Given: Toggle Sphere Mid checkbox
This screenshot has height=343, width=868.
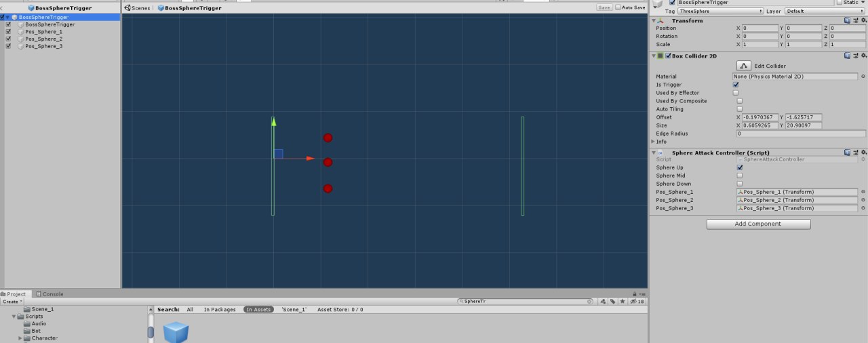Looking at the screenshot, I should click(739, 176).
